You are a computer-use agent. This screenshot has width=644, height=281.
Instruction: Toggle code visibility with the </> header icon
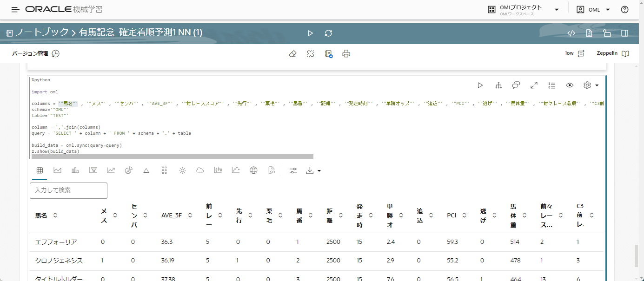[572, 33]
